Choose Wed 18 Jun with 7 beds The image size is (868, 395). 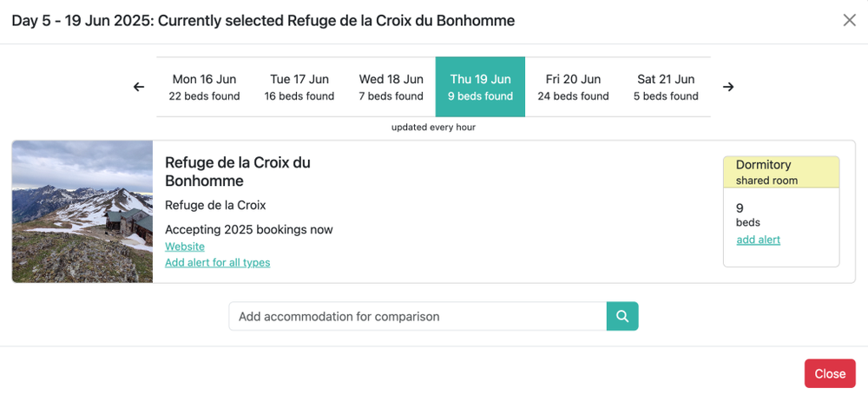(x=391, y=87)
